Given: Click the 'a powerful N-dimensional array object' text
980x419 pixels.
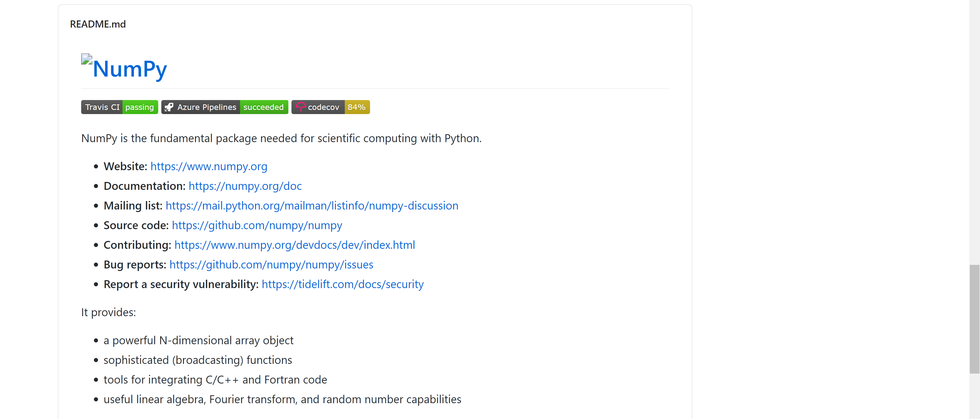Looking at the screenshot, I should 198,340.
